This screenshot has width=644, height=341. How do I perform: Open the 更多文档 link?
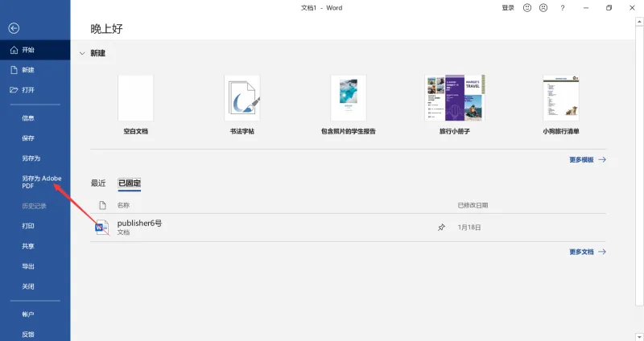click(588, 252)
